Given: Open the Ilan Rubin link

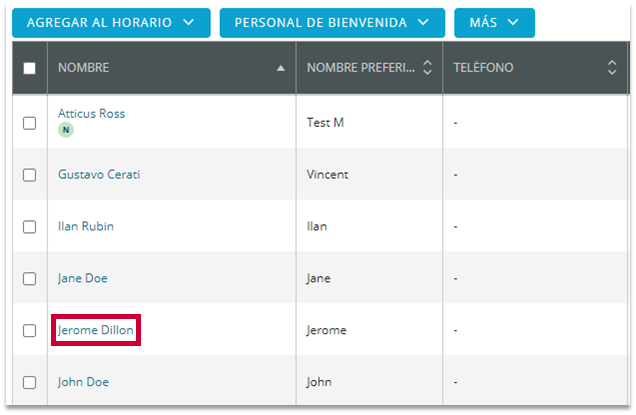Looking at the screenshot, I should (86, 226).
